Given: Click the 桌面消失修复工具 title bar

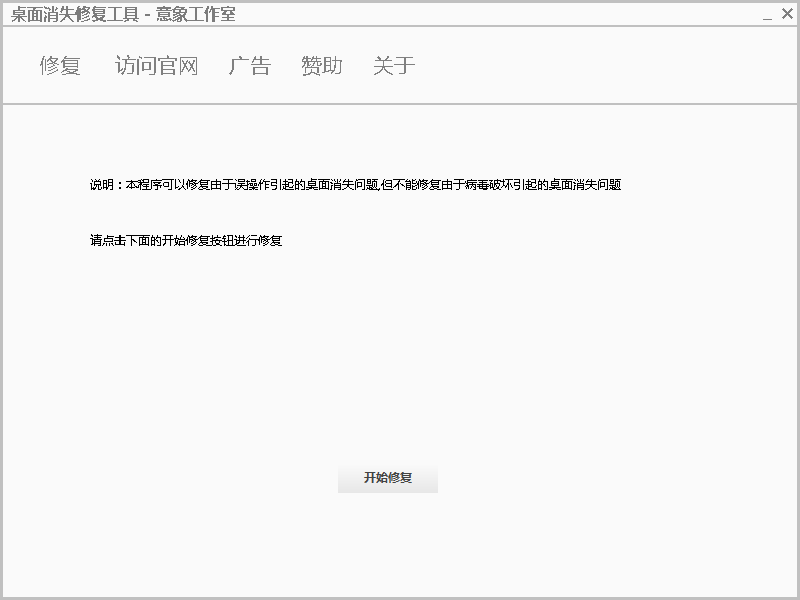Looking at the screenshot, I should tap(120, 15).
